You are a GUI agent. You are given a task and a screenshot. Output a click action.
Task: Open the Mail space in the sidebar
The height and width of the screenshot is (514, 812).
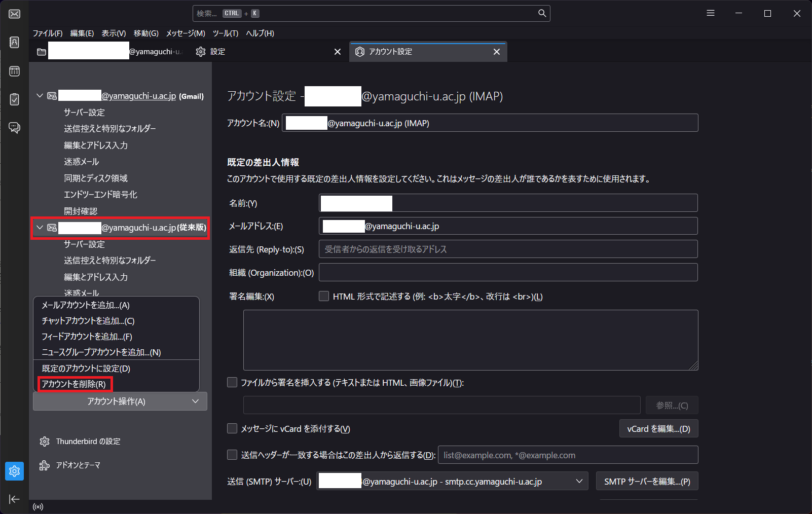pyautogui.click(x=15, y=14)
